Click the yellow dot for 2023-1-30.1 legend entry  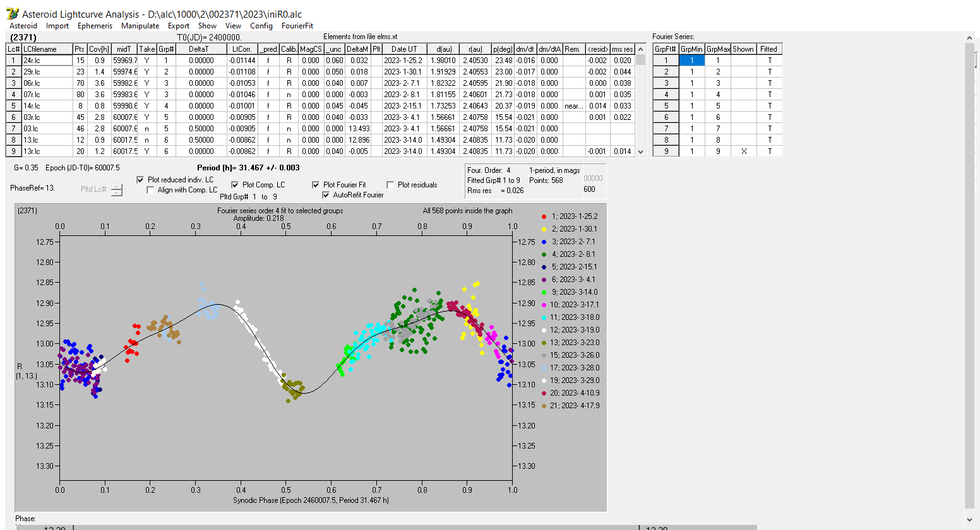(544, 229)
